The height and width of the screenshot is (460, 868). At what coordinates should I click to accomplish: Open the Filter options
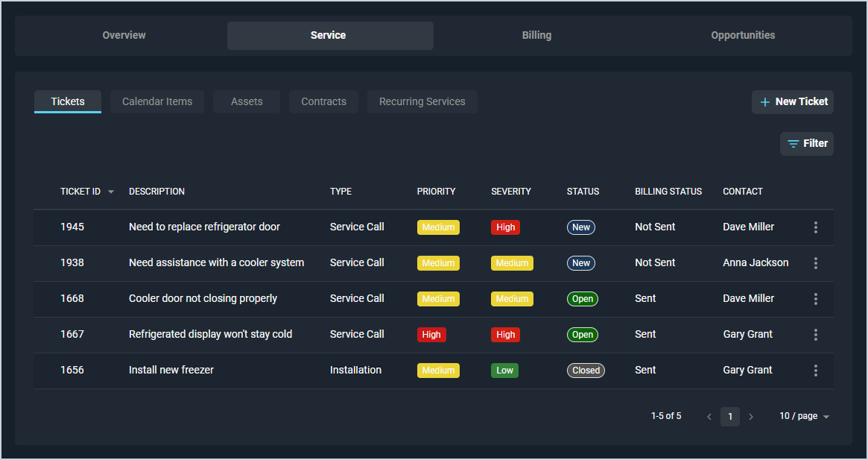pyautogui.click(x=807, y=144)
